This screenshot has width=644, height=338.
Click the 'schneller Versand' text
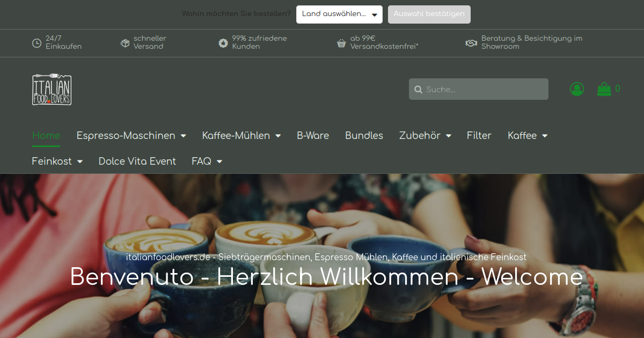[x=150, y=42]
